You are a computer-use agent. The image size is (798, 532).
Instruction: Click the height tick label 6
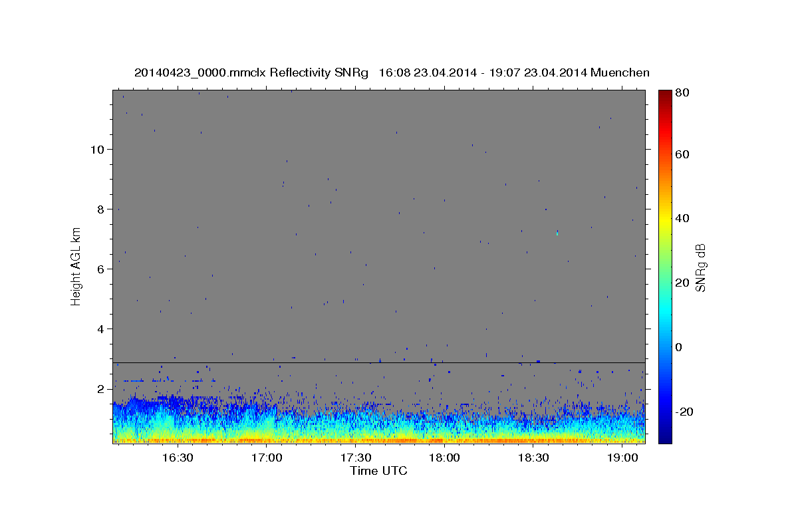click(101, 269)
